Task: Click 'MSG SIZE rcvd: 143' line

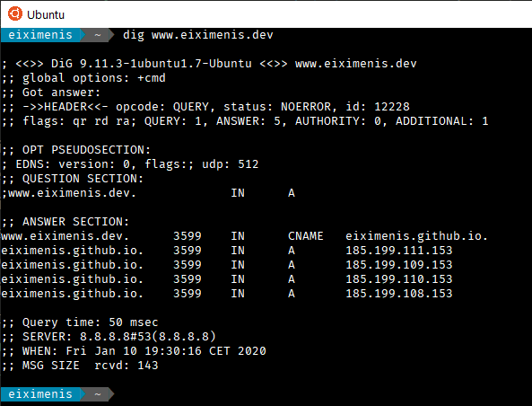Action: (80, 366)
